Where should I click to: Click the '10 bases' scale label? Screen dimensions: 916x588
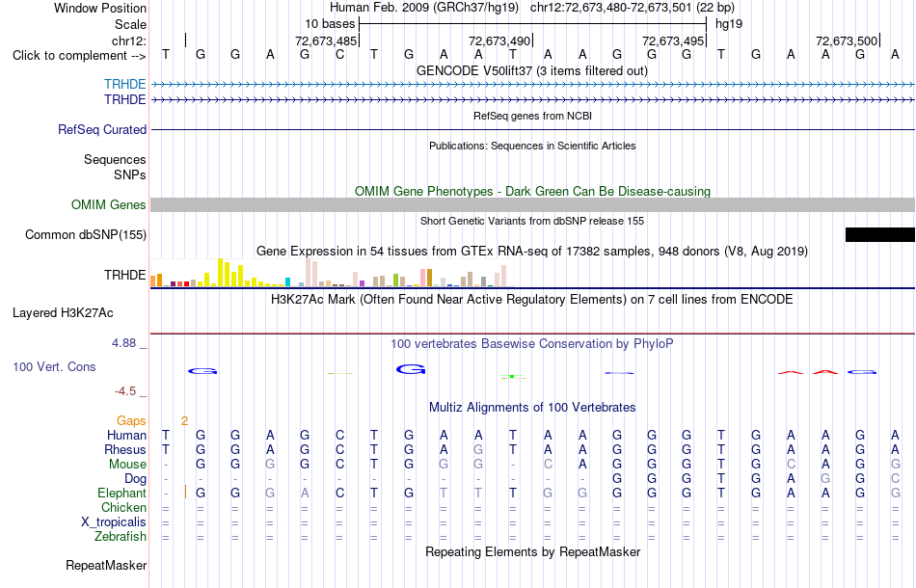[x=330, y=24]
